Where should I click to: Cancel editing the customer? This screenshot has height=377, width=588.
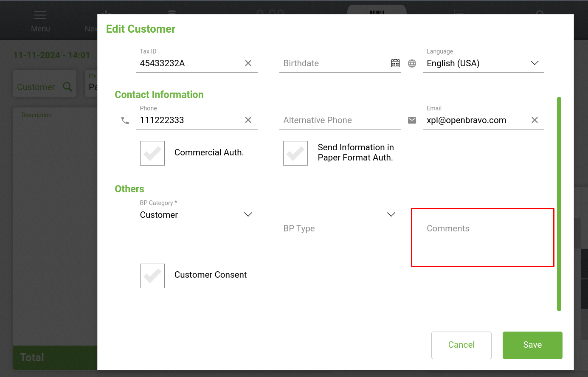pos(461,345)
